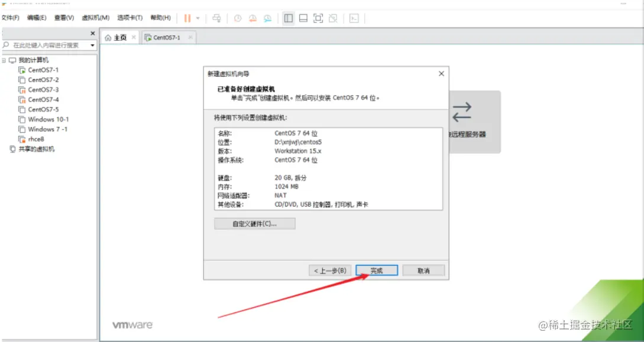Open the 编辑(E) menu
This screenshot has width=644, height=342.
[37, 18]
